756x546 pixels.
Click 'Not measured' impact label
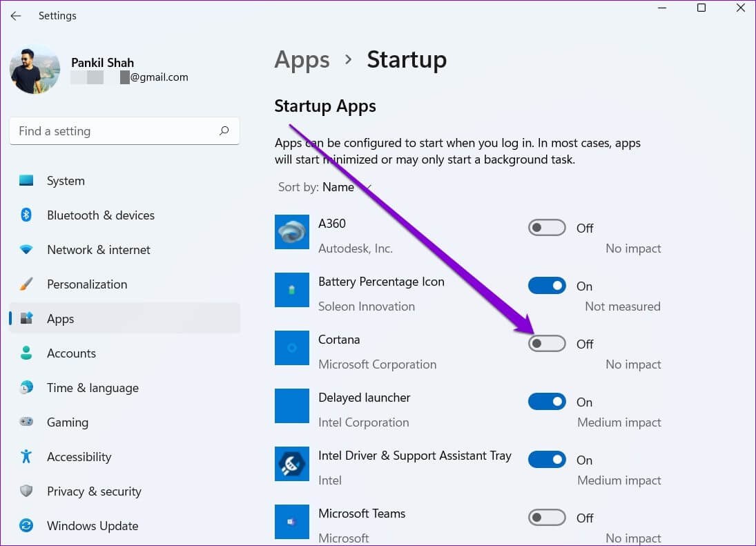pos(623,306)
